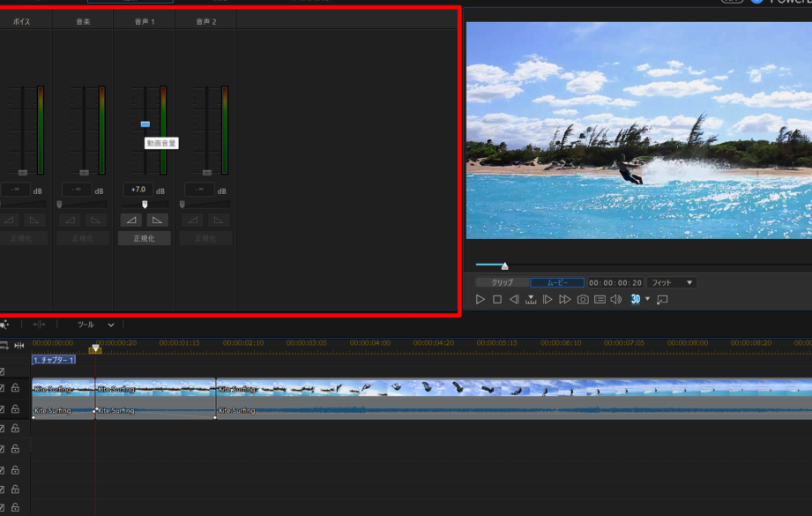Click fade-out icon under 音声 2
812x516 pixels.
218,221
